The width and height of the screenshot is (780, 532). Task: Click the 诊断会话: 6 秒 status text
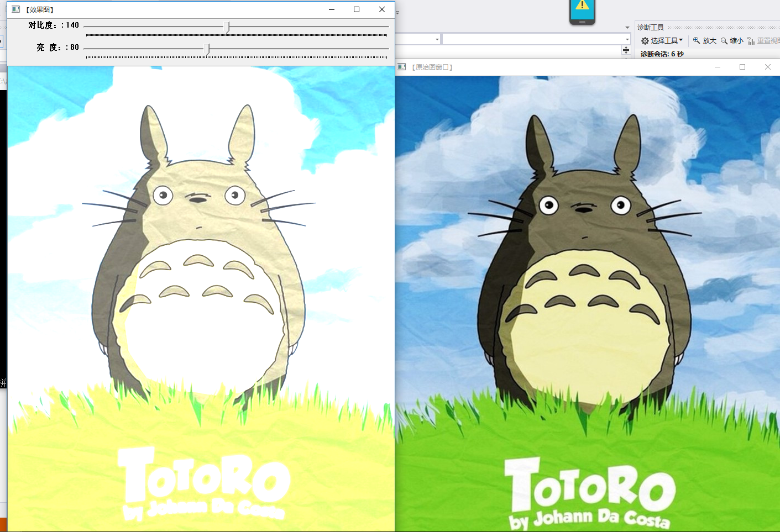pyautogui.click(x=662, y=54)
